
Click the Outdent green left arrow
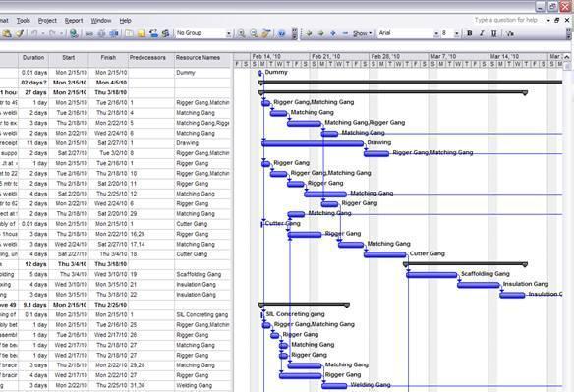(309, 33)
